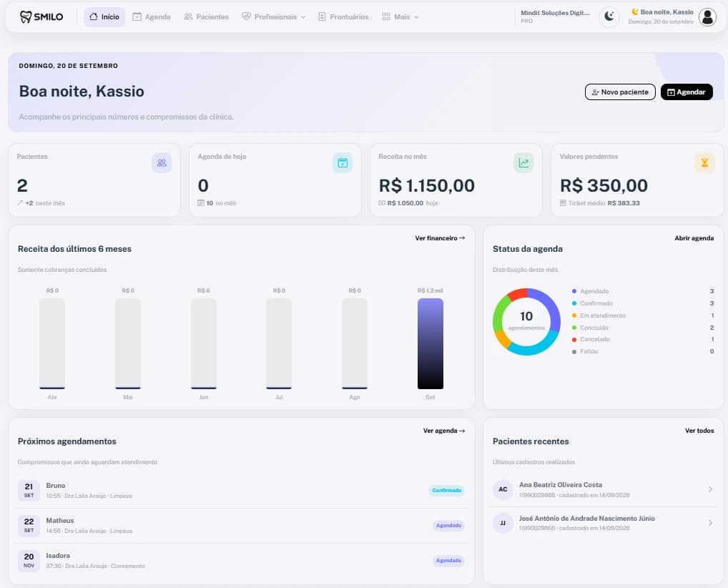The height and width of the screenshot is (588, 728).
Task: Click the Mindit Soluções Digit... clinic selector
Action: tap(555, 16)
